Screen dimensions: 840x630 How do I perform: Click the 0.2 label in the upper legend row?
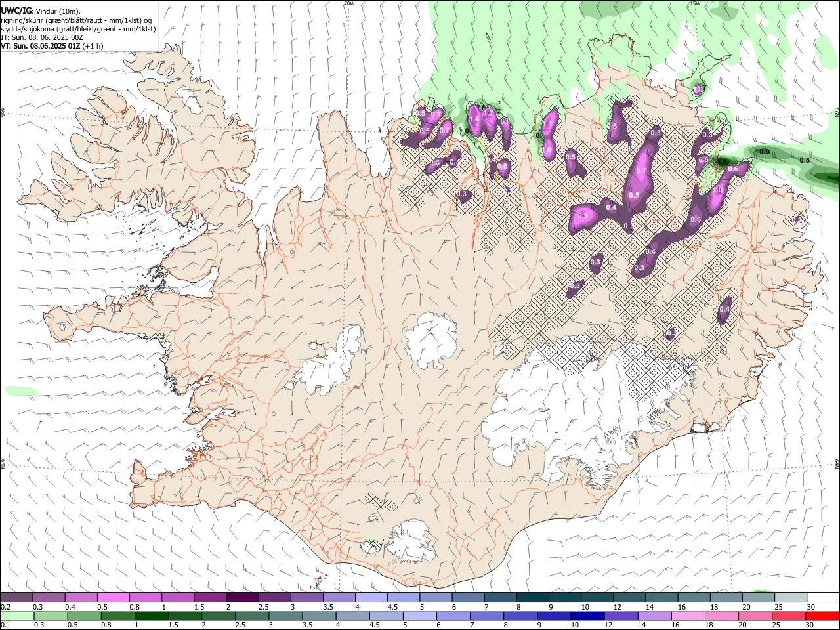[5, 606]
